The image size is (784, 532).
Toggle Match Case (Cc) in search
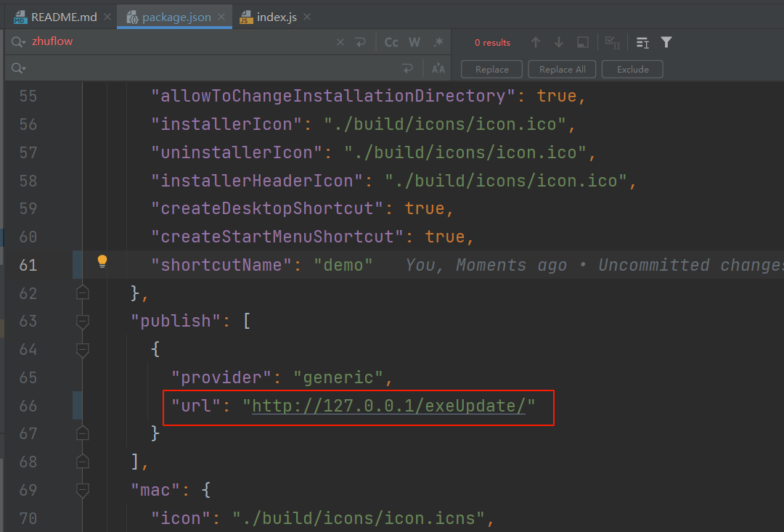[391, 42]
